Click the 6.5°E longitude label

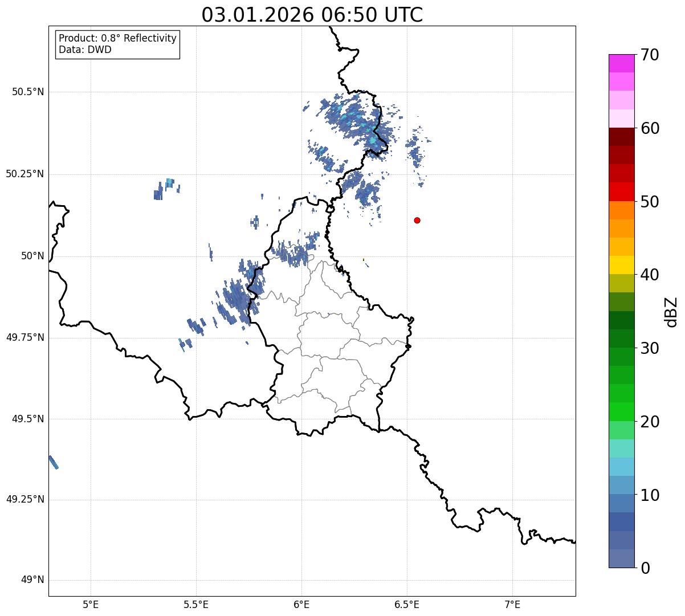click(407, 605)
